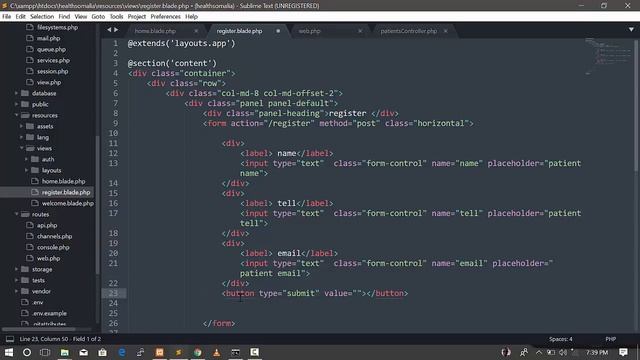Open Microsoft Edge from taskbar
This screenshot has height=360, width=640.
[122, 352]
